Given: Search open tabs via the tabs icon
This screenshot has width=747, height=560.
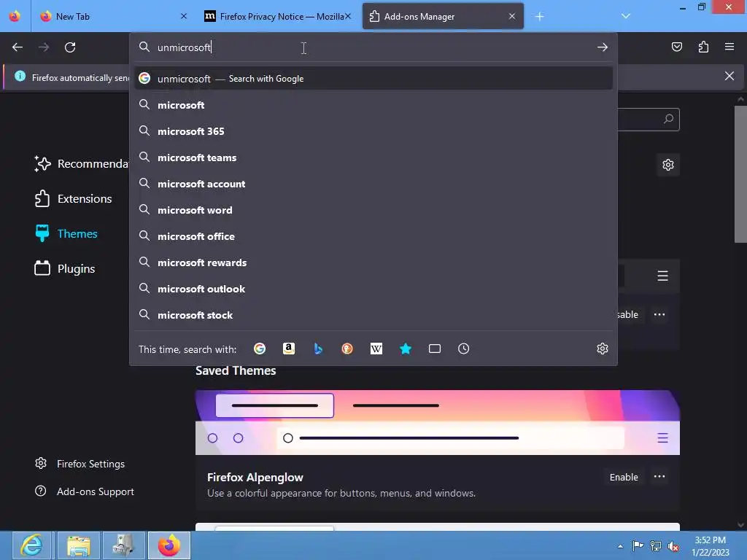Looking at the screenshot, I should [x=435, y=349].
